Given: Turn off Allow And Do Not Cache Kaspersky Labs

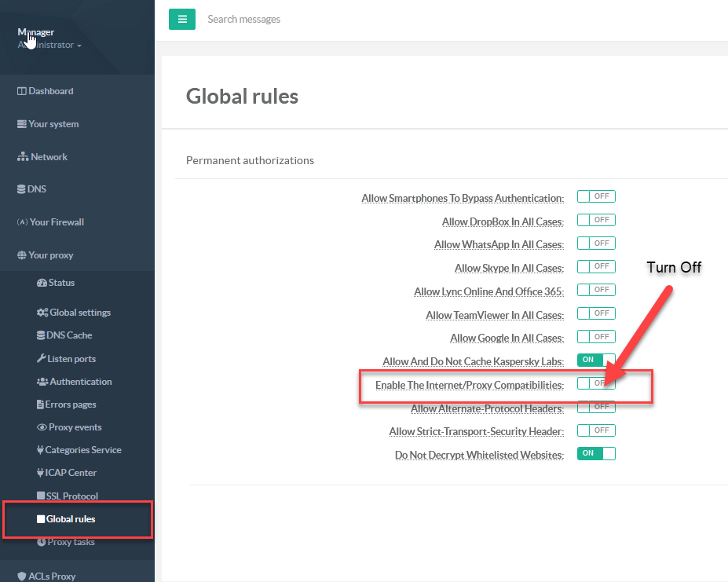Looking at the screenshot, I should pyautogui.click(x=596, y=361).
